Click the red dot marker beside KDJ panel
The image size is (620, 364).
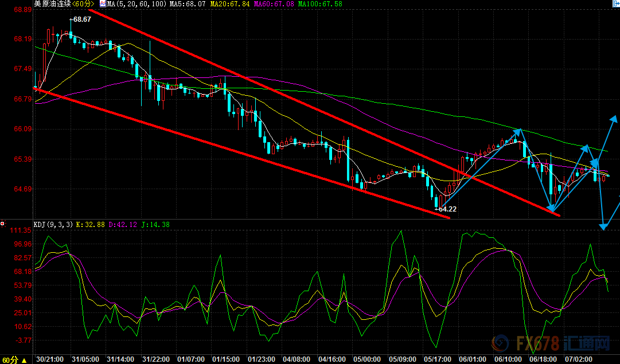(x=3, y=224)
